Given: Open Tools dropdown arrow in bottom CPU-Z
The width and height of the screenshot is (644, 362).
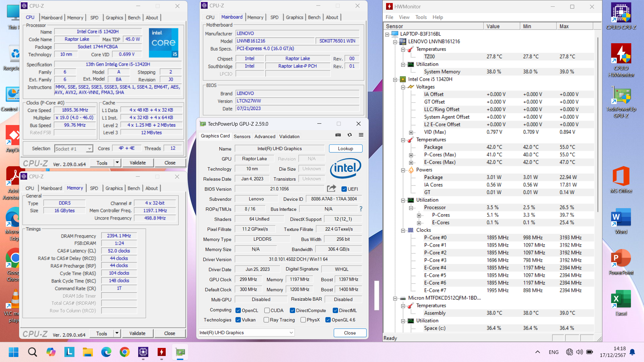Looking at the screenshot, I should (x=117, y=333).
